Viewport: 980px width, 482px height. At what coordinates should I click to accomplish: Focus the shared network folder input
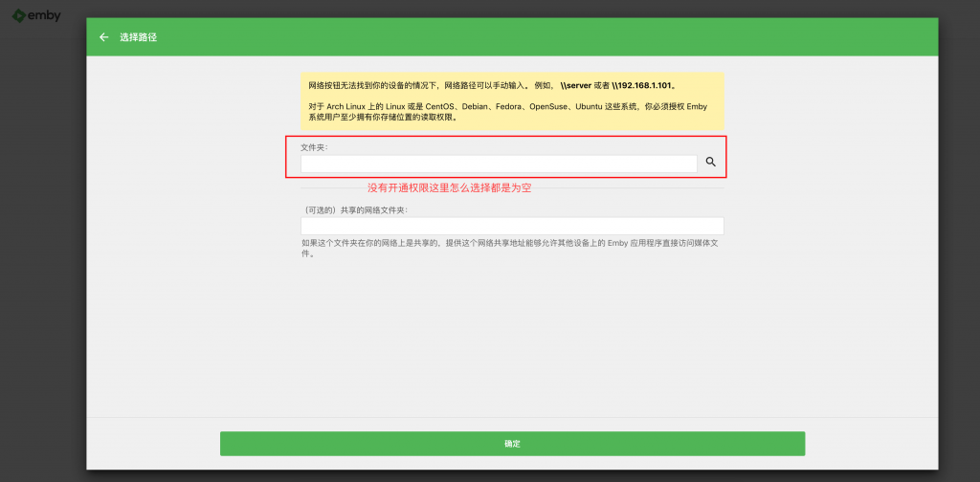(512, 226)
